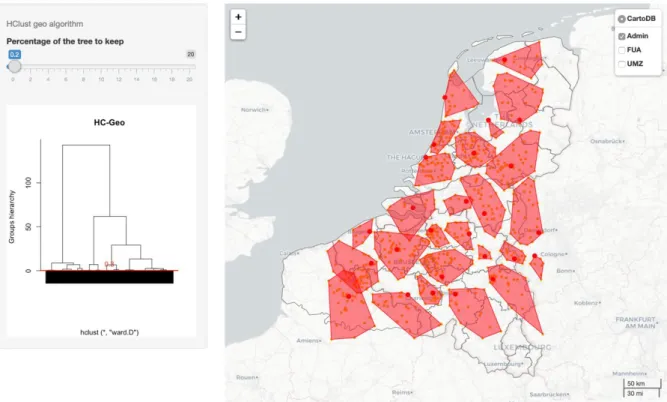Enable the UMZ overlay checkbox
Screen dimensions: 667x402
pos(621,64)
